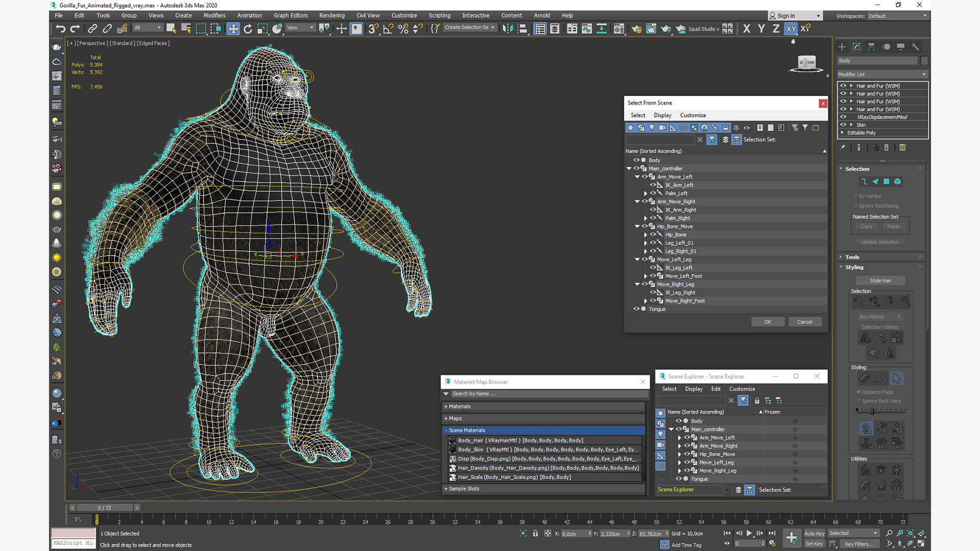The height and width of the screenshot is (551, 980).
Task: Enable Ignore Backfacing checkbox
Action: 856,206
